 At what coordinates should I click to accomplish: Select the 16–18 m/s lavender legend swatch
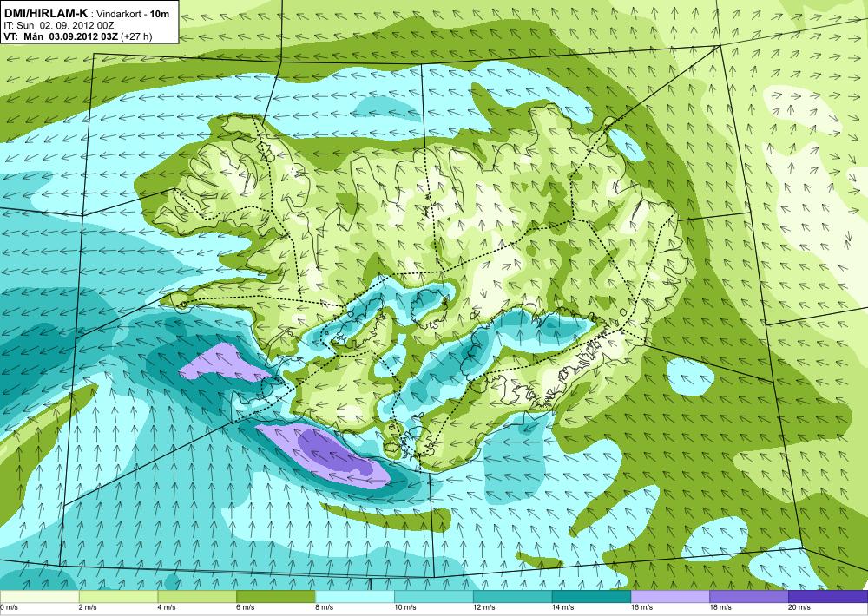pos(670,597)
